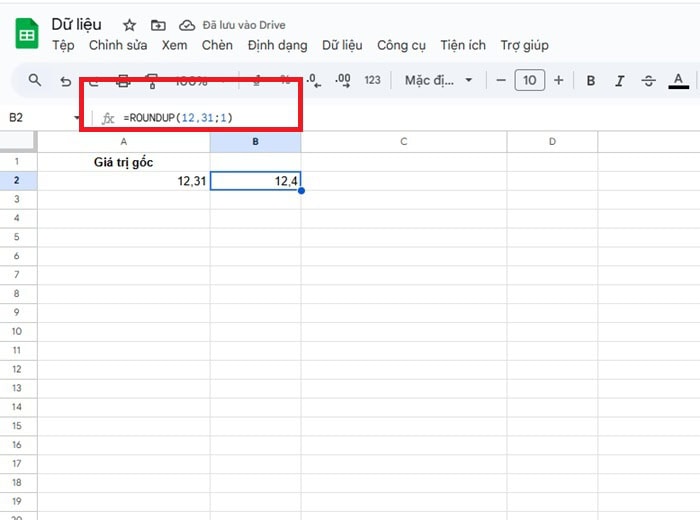Click the blue fill handle of B2
The height and width of the screenshot is (520, 700).
click(301, 191)
